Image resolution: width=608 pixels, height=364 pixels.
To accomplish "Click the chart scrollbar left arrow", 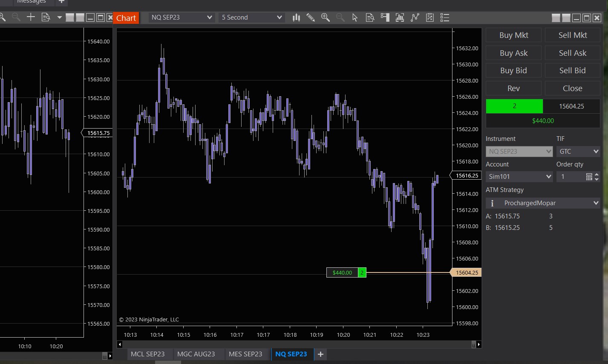I will tap(120, 344).
